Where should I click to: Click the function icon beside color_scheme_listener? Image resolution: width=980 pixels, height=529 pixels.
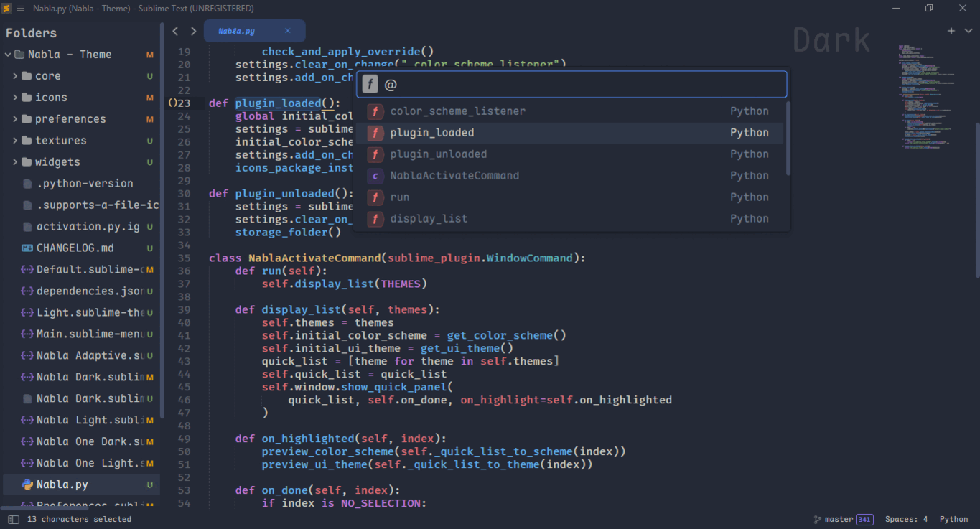pyautogui.click(x=375, y=111)
